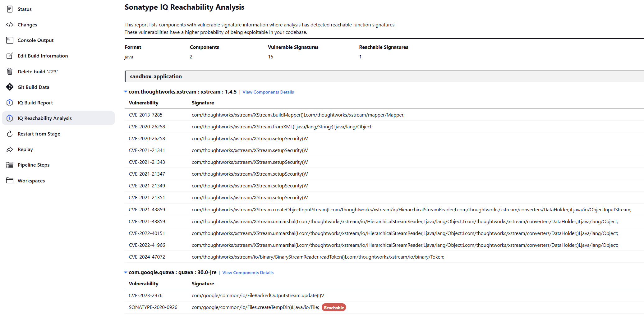
Task: Select the CVE-2021-43859 row with createObjectInputStream signature
Action: (x=384, y=209)
